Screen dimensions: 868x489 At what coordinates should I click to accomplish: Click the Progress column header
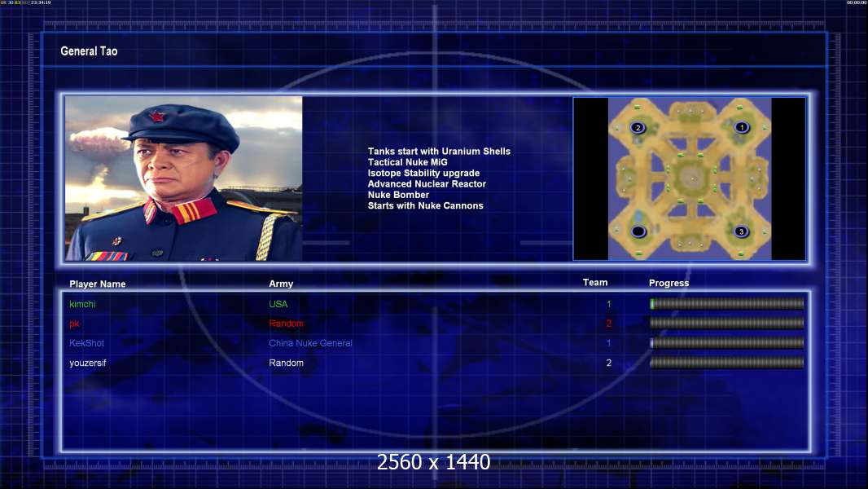pyautogui.click(x=669, y=283)
